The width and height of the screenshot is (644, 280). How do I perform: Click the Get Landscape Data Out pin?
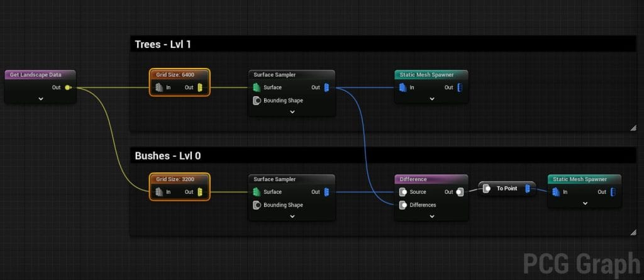68,87
